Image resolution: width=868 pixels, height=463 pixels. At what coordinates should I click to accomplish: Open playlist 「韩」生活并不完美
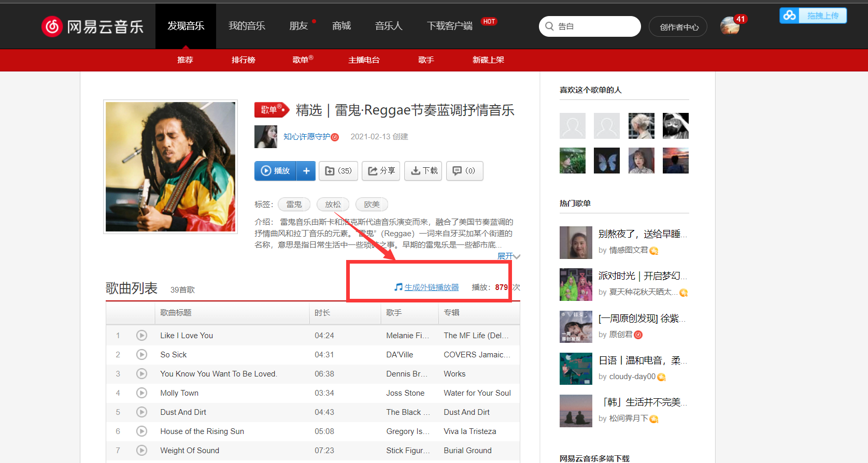point(643,402)
